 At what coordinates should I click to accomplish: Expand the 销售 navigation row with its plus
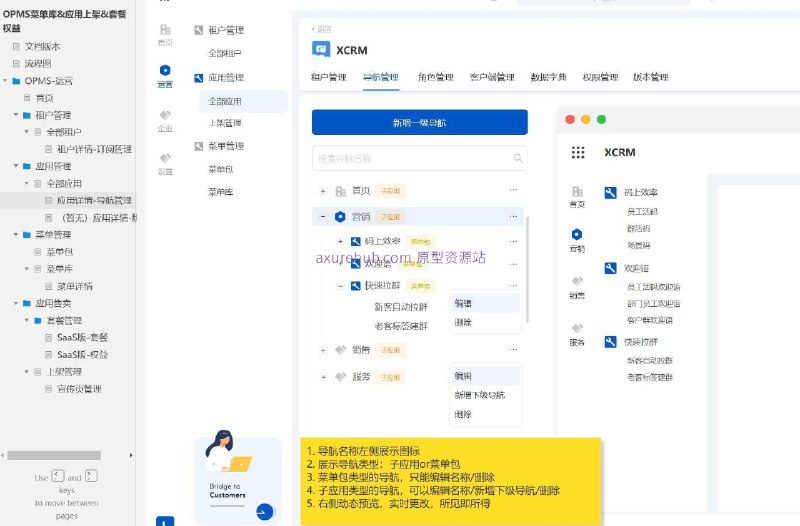(323, 350)
